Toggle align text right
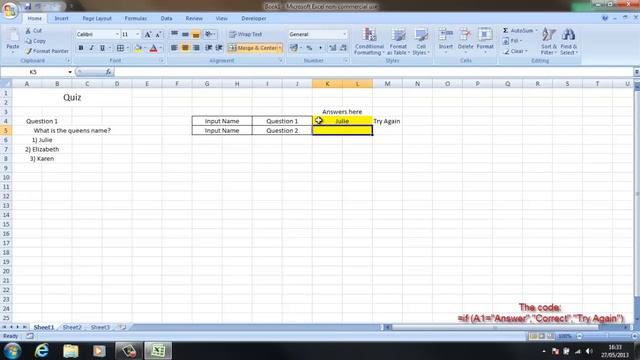Image resolution: width=640 pixels, height=360 pixels. pyautogui.click(x=196, y=48)
